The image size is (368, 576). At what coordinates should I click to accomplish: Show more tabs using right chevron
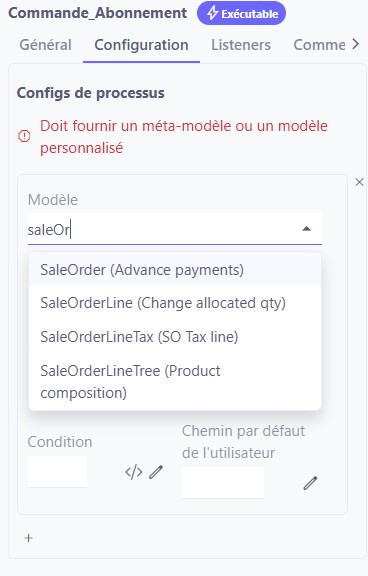coord(355,44)
